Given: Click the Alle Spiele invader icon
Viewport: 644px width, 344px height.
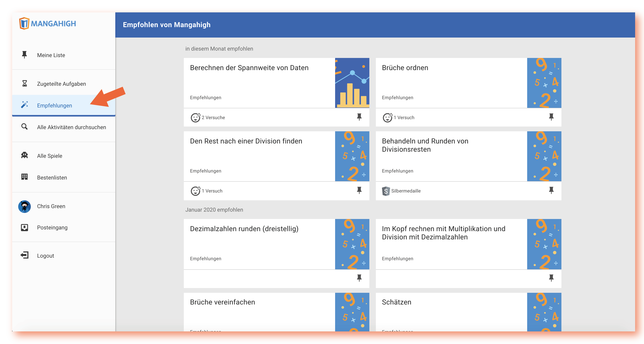Looking at the screenshot, I should 24,155.
